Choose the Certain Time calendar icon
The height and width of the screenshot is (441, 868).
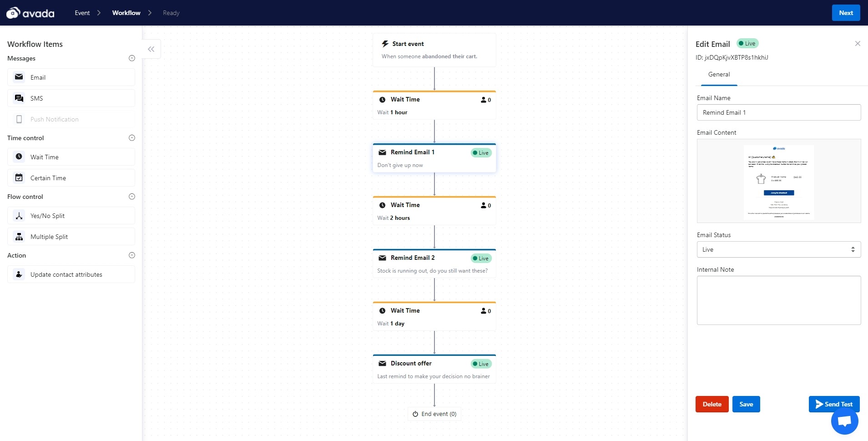[19, 178]
